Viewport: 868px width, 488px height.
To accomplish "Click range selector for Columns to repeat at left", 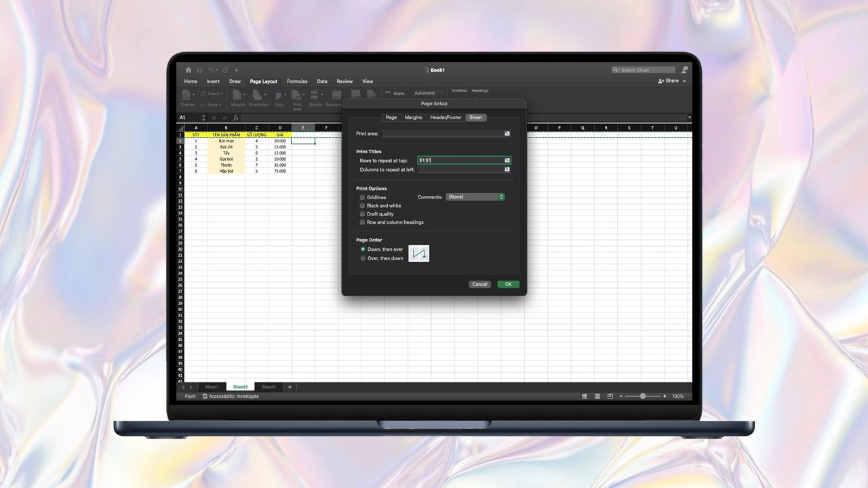I will (507, 169).
